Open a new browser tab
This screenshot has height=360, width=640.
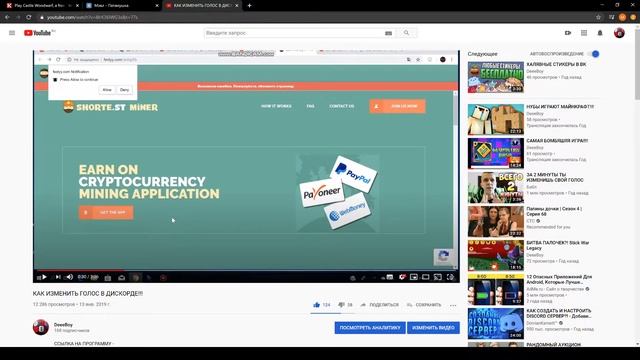click(x=249, y=5)
